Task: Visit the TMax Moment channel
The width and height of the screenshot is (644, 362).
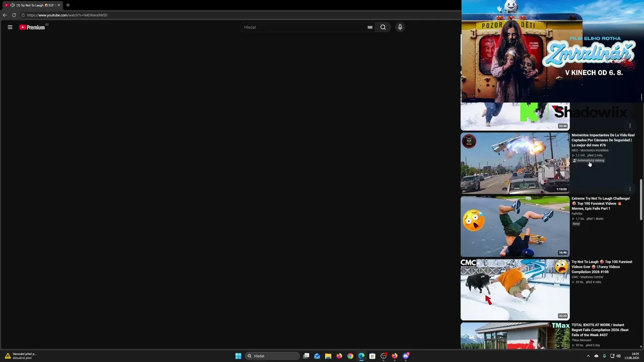Action: (x=582, y=340)
